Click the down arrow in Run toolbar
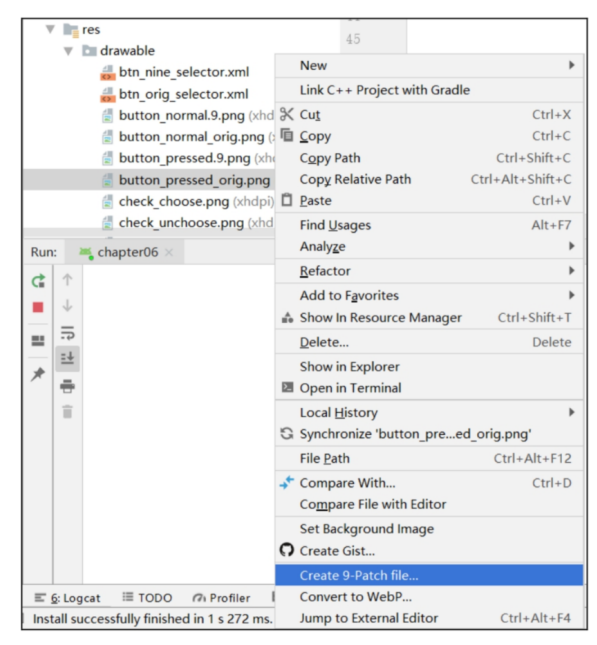 pos(67,306)
